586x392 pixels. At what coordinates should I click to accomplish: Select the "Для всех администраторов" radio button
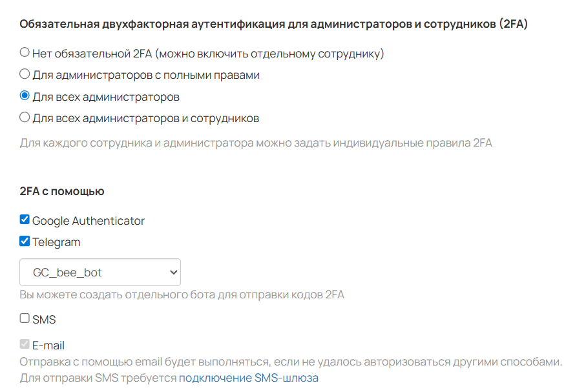(x=25, y=96)
